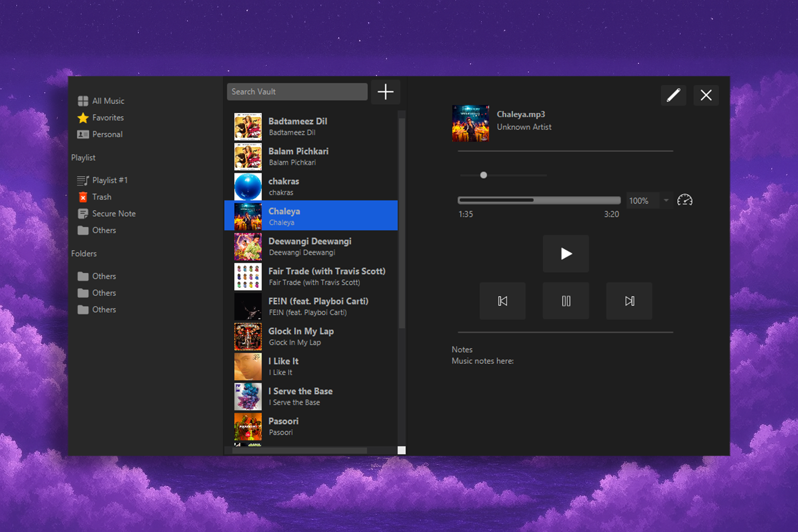Image resolution: width=798 pixels, height=532 pixels.
Task: Click the pencil edit icon
Action: [x=673, y=95]
